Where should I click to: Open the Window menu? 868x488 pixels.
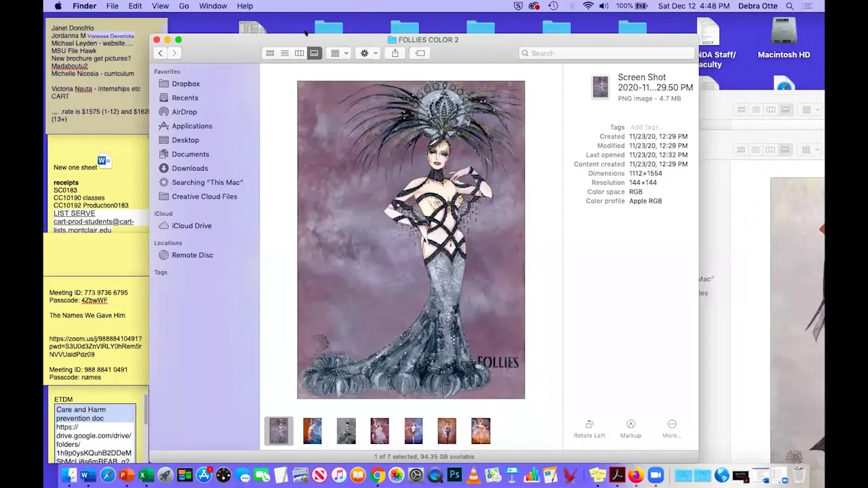213,6
